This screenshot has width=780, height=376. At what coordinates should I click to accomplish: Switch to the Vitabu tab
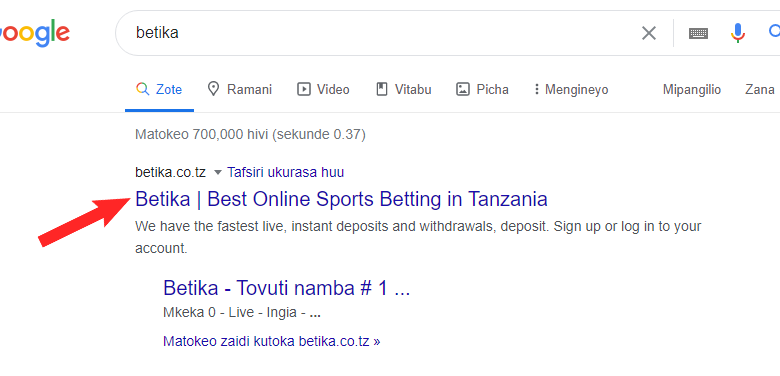point(403,90)
